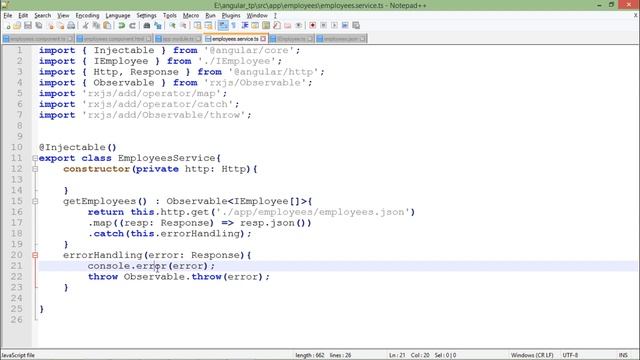Close the employees.service.ts tab
Screen dimensions: 640x360
click(263, 39)
